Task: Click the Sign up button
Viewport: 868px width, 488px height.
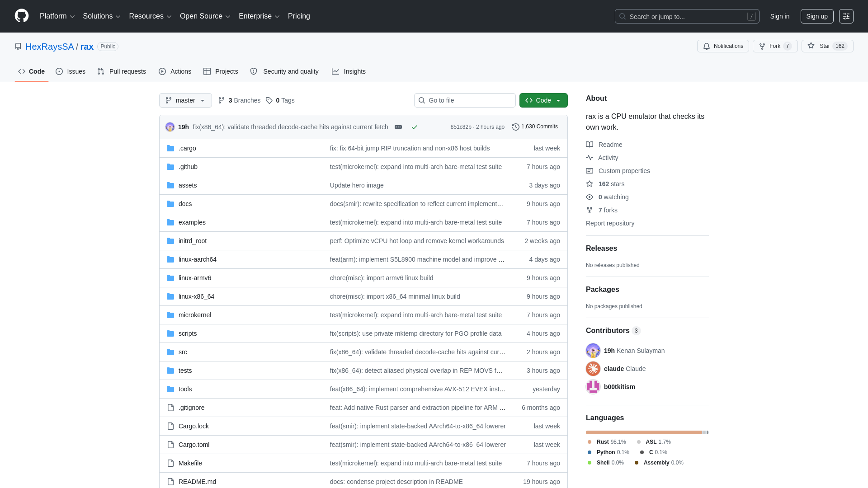Action: (x=817, y=16)
